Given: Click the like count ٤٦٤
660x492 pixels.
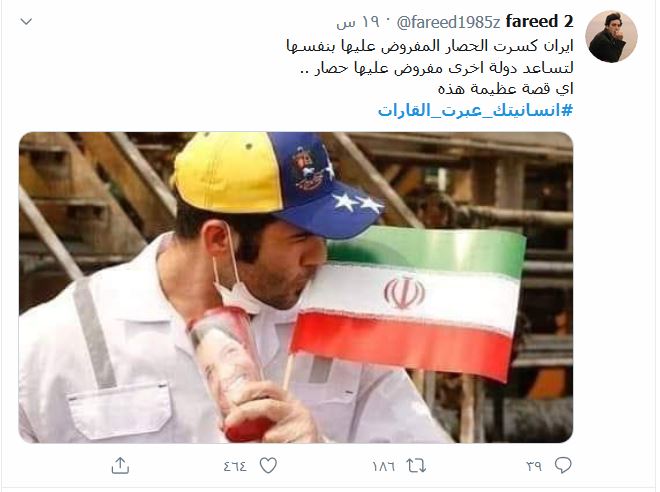Looking at the screenshot, I should 235,466.
